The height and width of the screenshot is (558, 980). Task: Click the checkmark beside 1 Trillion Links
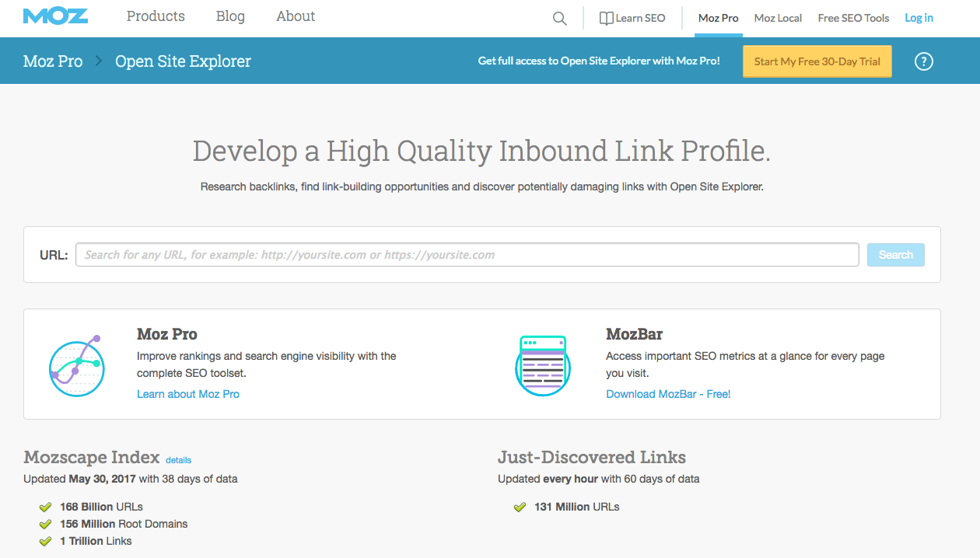point(45,541)
